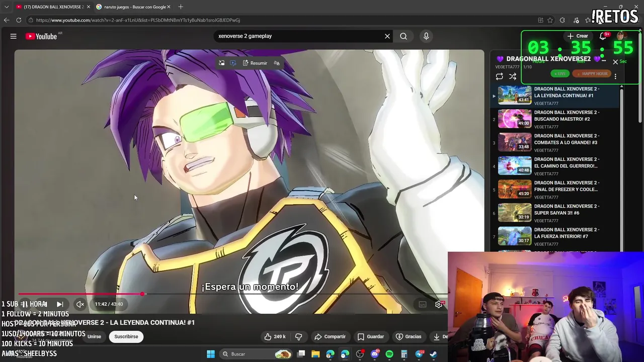Open COMBATES A LO GRANDE! #3 video
644x362 pixels.
coord(555,142)
